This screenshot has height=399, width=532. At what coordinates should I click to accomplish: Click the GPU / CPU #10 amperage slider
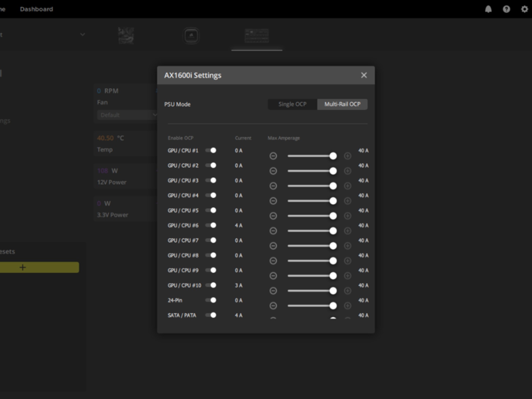point(312,291)
